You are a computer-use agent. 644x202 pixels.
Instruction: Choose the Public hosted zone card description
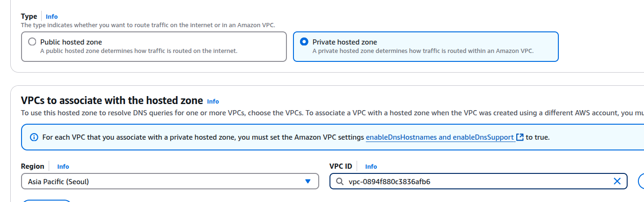[139, 51]
